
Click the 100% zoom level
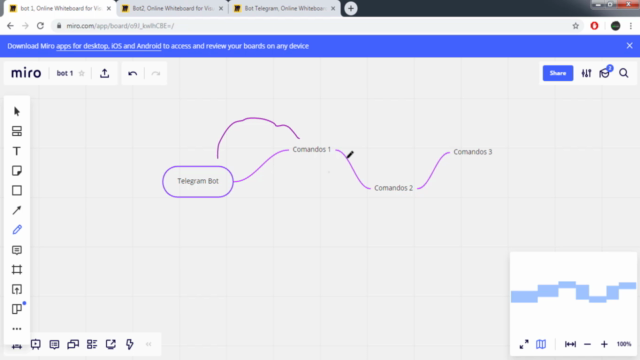point(624,344)
